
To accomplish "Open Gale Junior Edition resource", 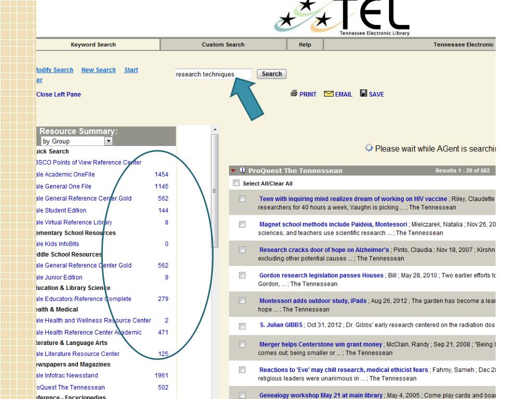I will click(59, 277).
